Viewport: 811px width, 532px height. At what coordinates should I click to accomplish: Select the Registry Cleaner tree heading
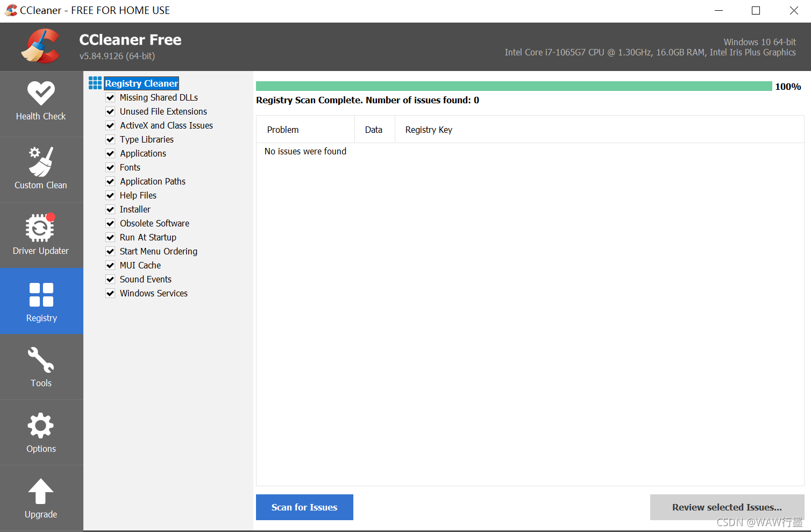pos(141,83)
